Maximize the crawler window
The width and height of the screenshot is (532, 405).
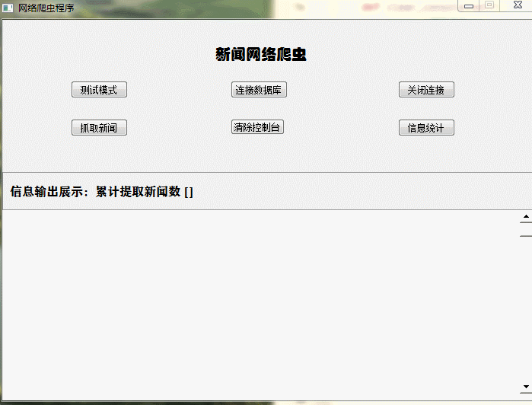click(x=489, y=5)
